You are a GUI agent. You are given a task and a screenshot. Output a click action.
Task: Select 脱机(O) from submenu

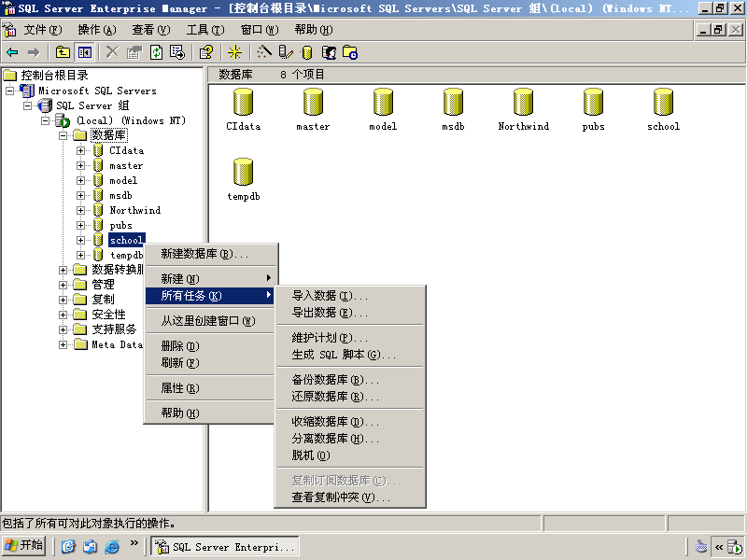349,455
